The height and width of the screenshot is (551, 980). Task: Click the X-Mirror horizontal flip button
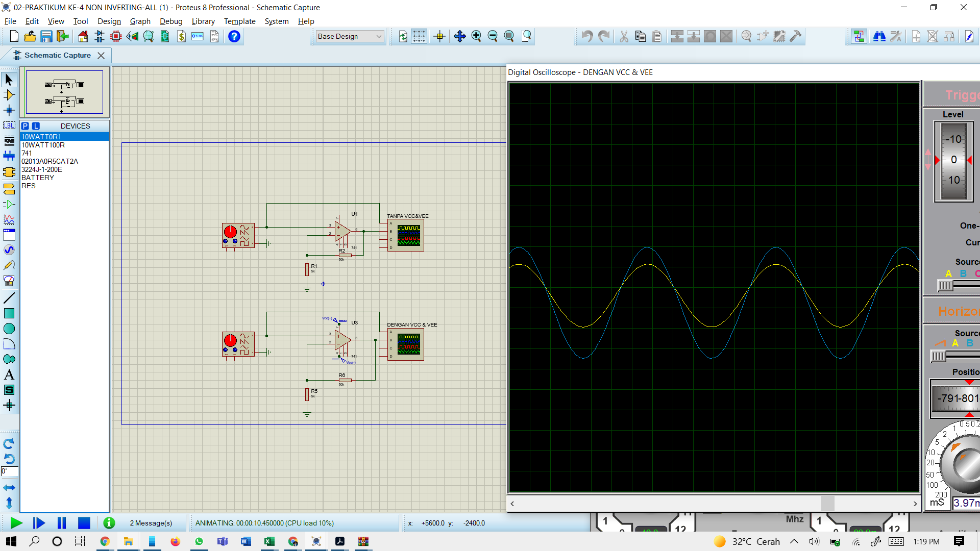click(x=9, y=488)
